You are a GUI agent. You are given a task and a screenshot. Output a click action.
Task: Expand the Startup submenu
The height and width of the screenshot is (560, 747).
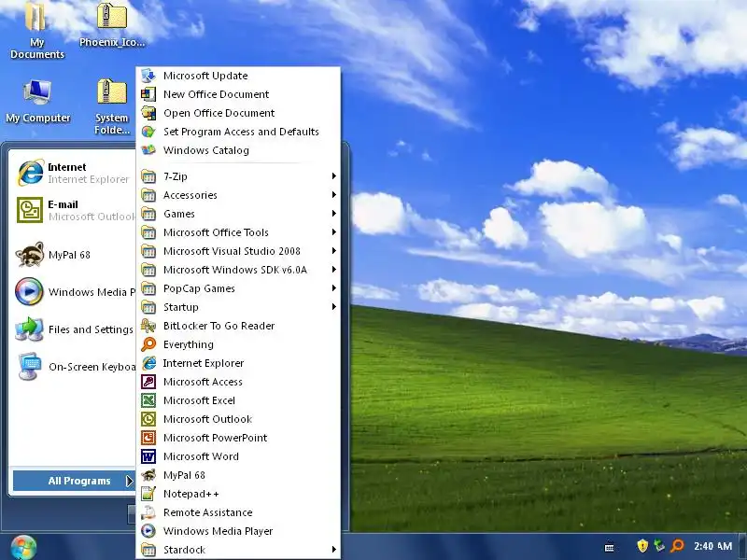tap(238, 307)
